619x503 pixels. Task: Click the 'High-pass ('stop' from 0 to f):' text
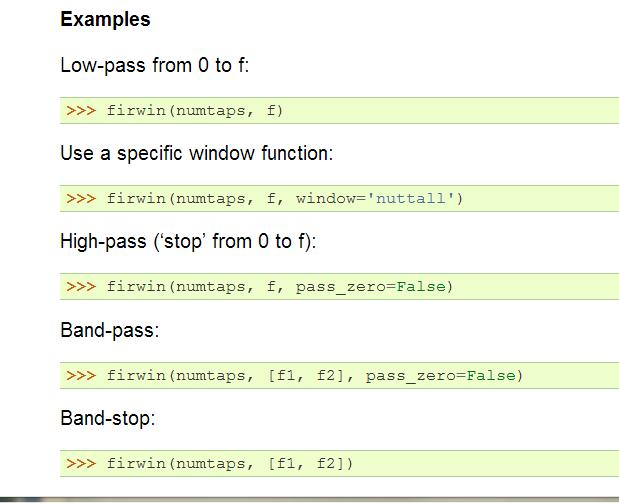click(x=188, y=242)
